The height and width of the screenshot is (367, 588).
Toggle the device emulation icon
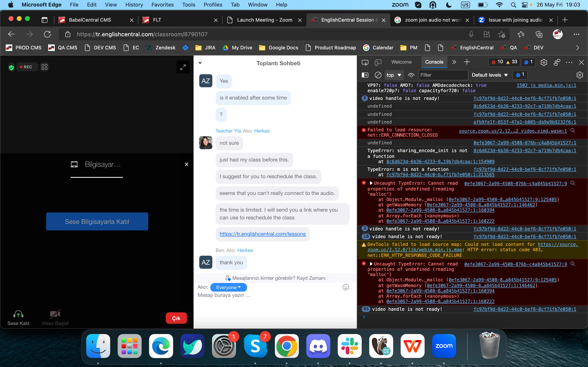[378, 62]
